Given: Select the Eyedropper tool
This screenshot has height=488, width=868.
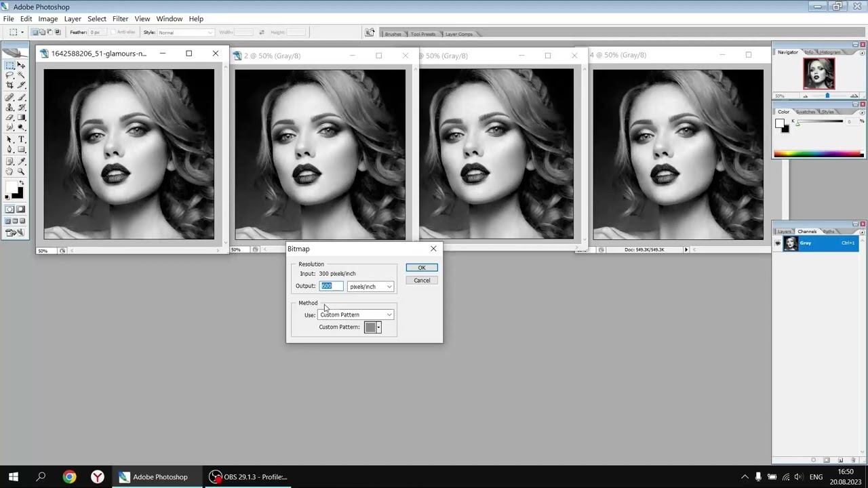Looking at the screenshot, I should [22, 161].
